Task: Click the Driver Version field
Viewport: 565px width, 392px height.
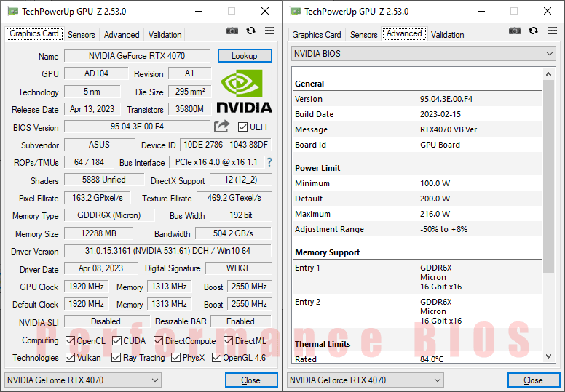Action: [167, 251]
